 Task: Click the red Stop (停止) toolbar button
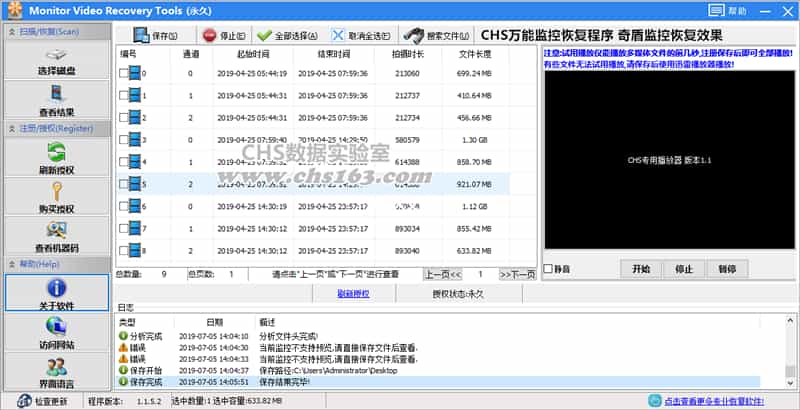(223, 36)
